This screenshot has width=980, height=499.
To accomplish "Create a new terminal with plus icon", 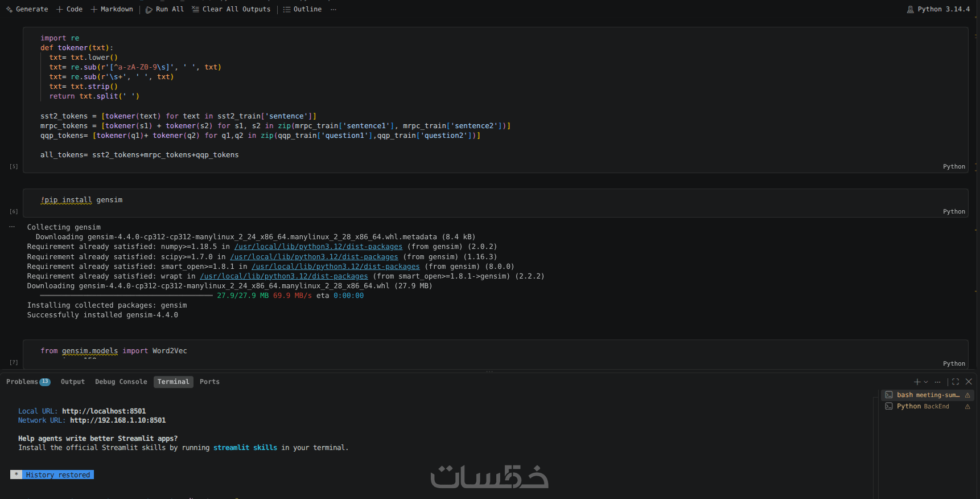I will click(917, 382).
